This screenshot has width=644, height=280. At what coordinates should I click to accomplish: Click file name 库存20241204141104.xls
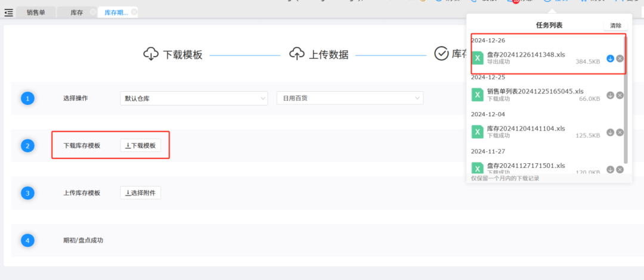click(526, 129)
